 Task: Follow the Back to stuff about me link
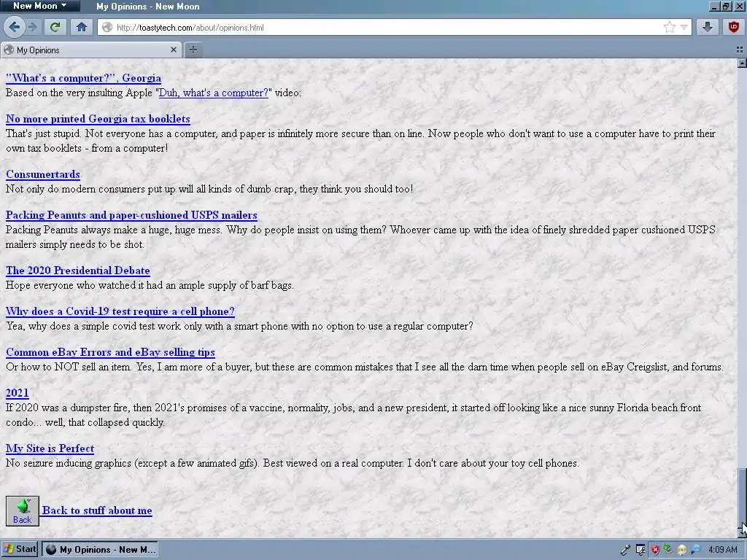[97, 510]
